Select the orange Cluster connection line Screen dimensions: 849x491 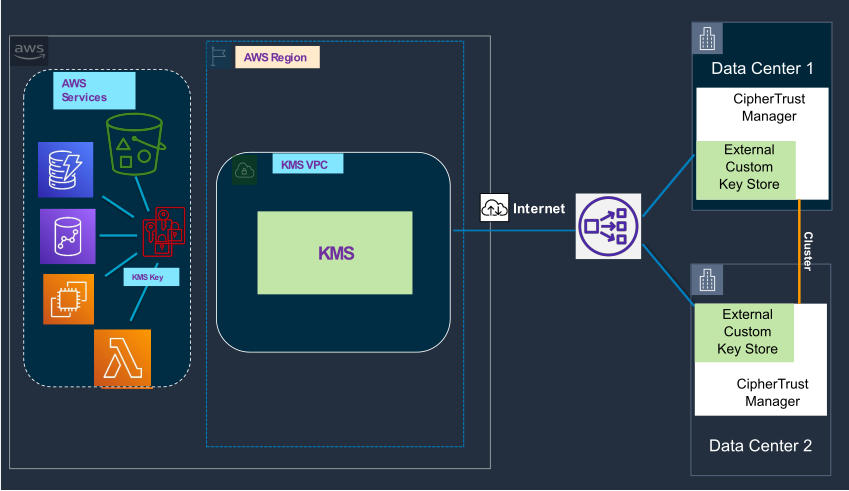click(799, 250)
